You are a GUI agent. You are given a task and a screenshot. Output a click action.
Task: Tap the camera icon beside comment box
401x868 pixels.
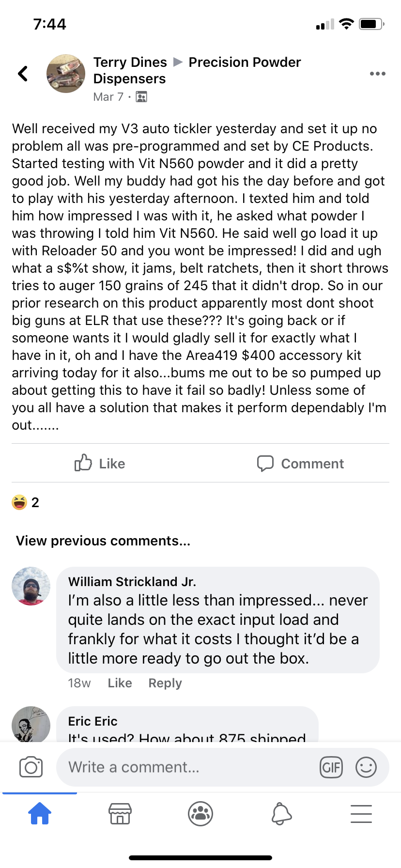31,767
